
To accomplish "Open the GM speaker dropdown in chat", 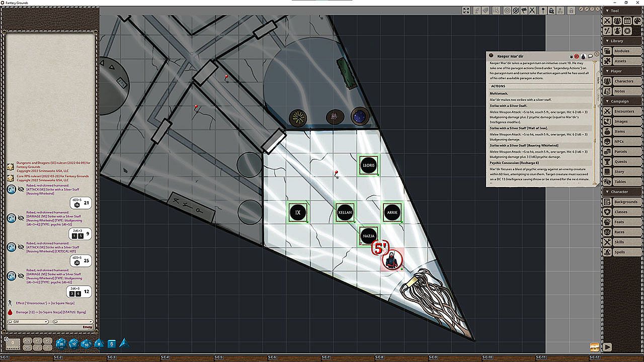I will pos(28,321).
